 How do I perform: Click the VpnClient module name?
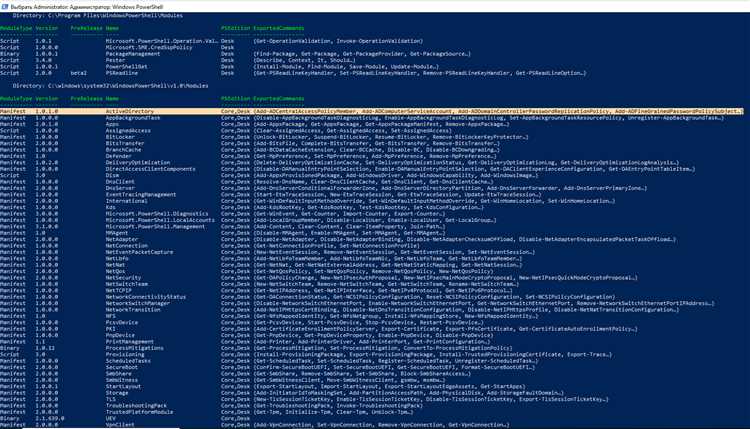click(120, 425)
